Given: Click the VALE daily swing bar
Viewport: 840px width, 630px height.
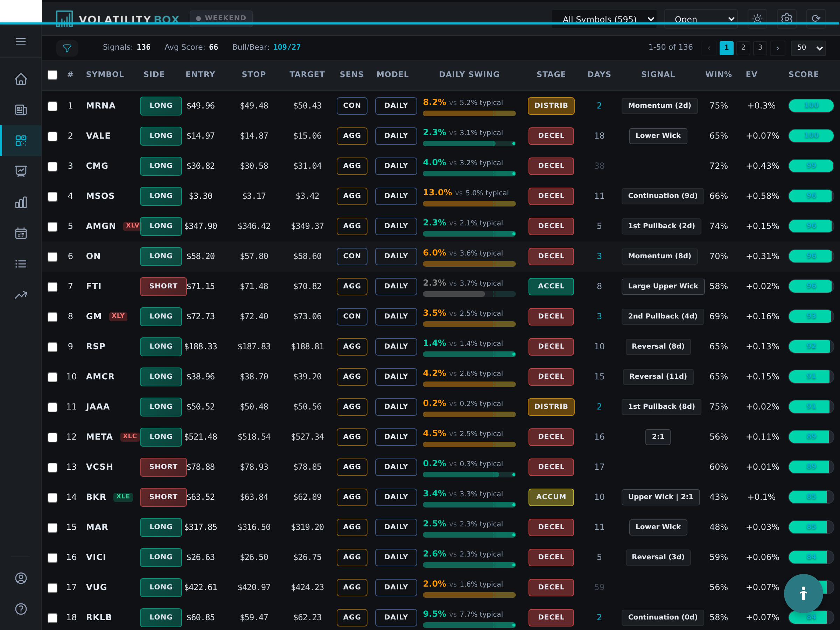Looking at the screenshot, I should point(469,143).
